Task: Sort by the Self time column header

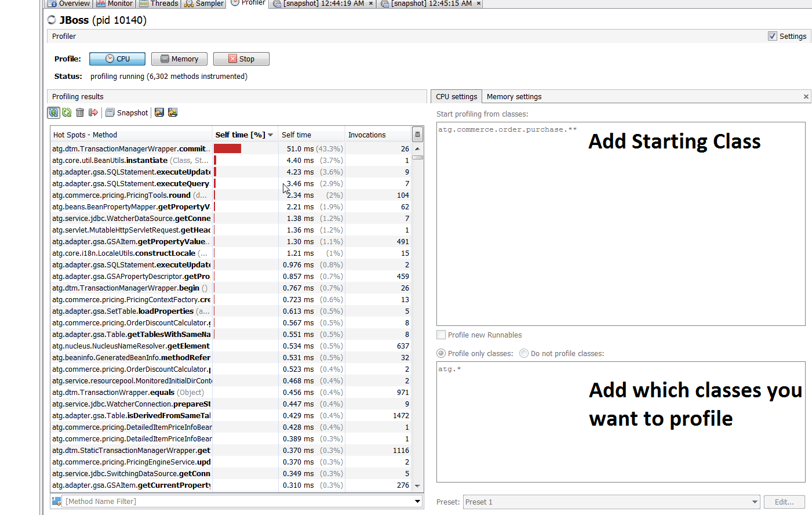Action: (x=312, y=135)
